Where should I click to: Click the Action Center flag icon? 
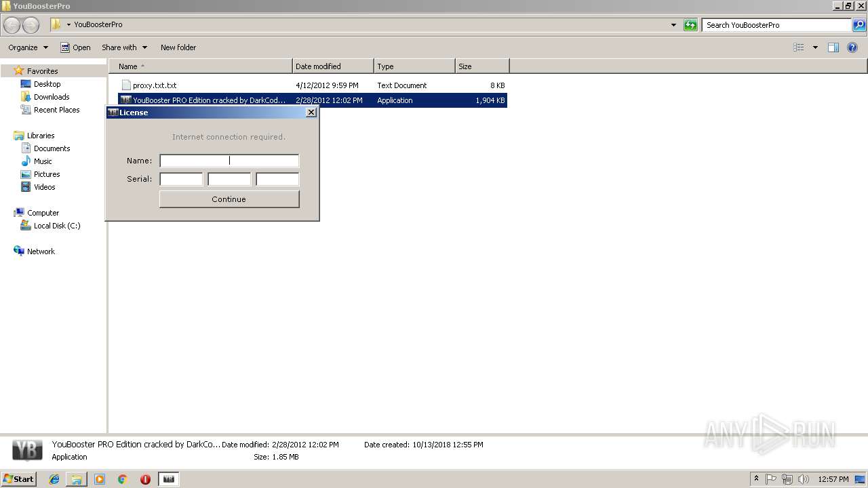click(x=771, y=479)
